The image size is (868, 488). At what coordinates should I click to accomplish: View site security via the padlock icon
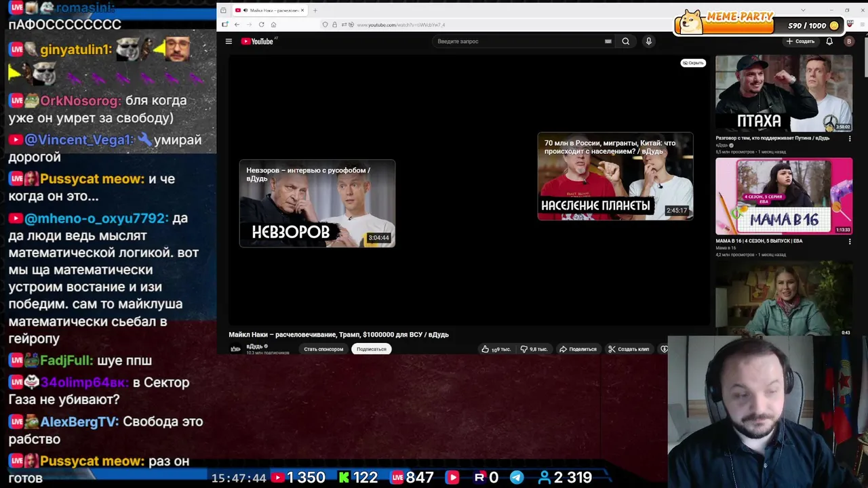click(x=334, y=24)
